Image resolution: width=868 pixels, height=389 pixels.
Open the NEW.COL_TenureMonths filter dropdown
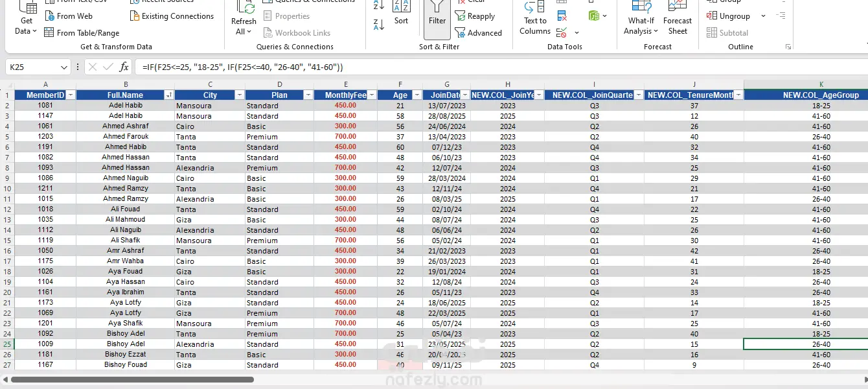pyautogui.click(x=738, y=95)
